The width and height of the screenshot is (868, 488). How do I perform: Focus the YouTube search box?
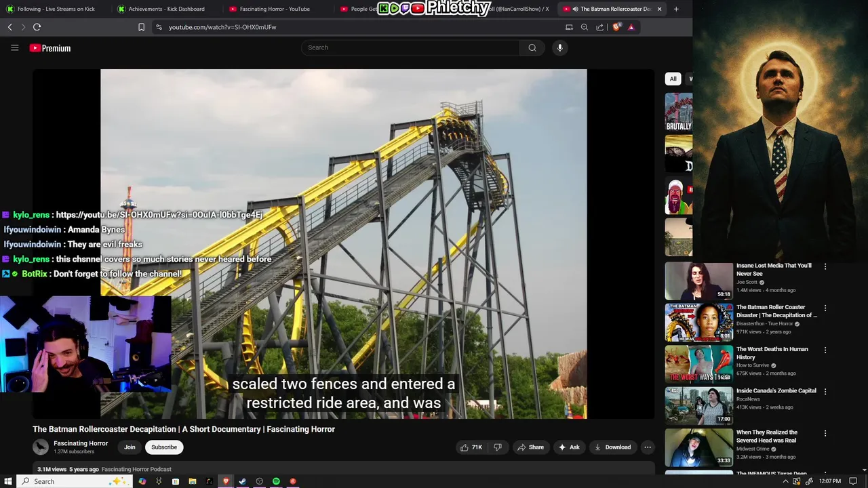(x=410, y=47)
